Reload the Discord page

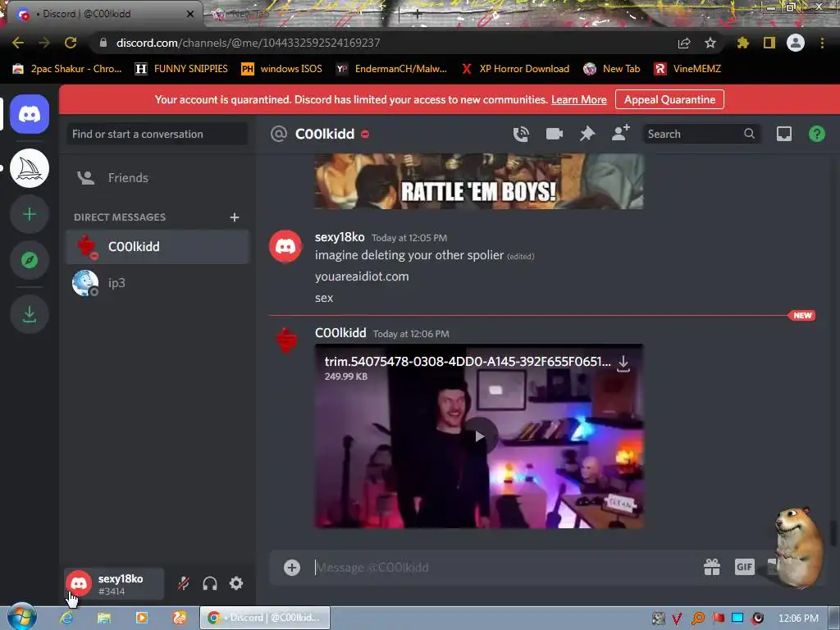pos(71,43)
